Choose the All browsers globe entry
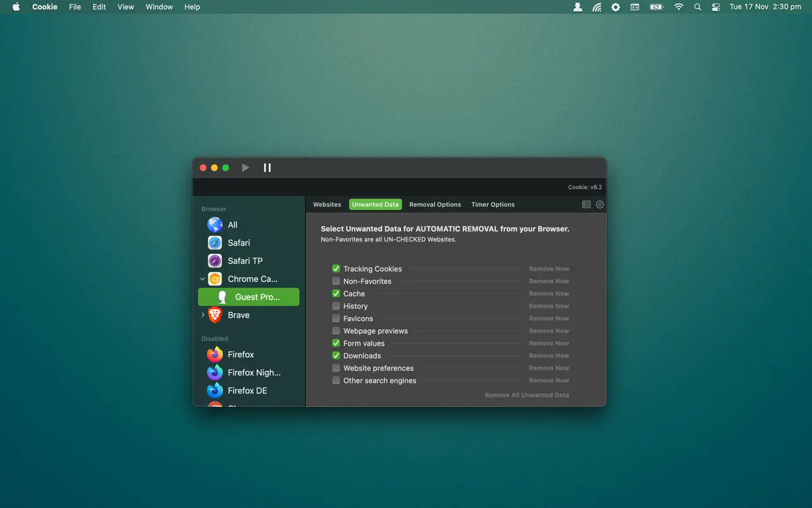Screen dimensions: 812x508 (232, 225)
